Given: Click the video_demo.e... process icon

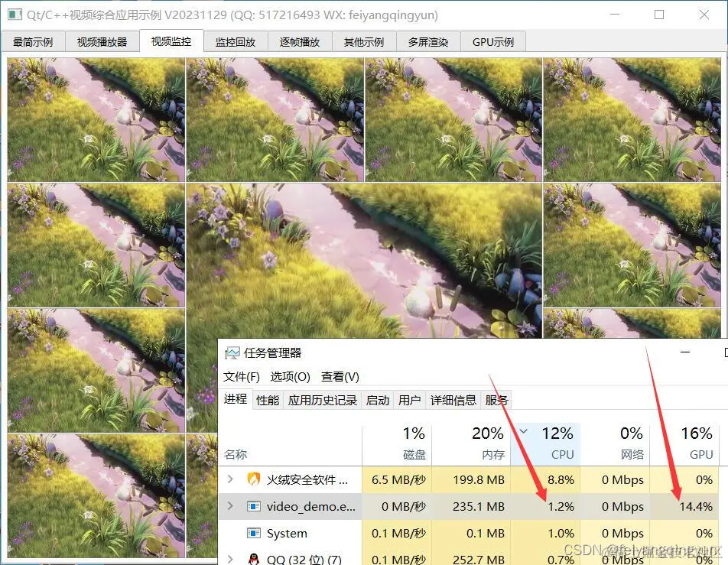Looking at the screenshot, I should click(x=252, y=506).
